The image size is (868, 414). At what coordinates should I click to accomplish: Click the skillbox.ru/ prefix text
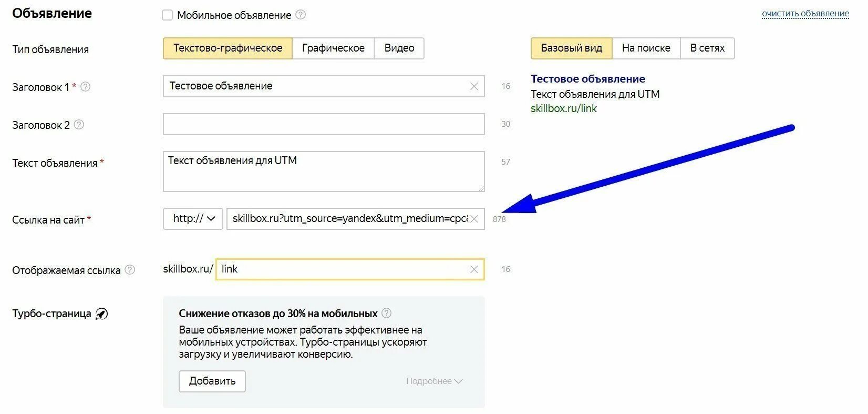[188, 269]
